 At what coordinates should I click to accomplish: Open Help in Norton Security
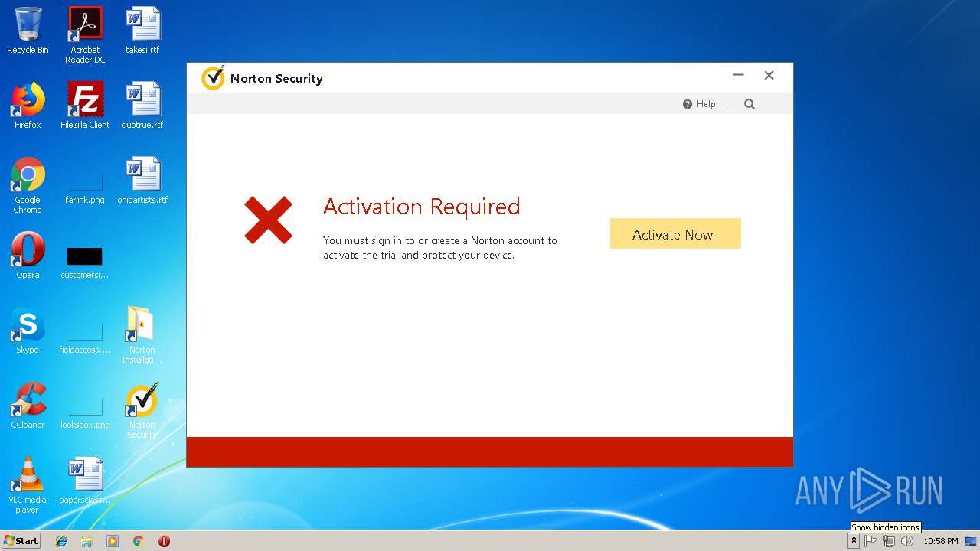(x=699, y=104)
